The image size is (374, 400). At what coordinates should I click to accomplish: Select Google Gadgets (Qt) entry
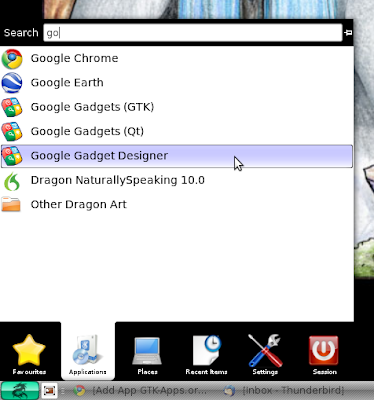click(177, 132)
